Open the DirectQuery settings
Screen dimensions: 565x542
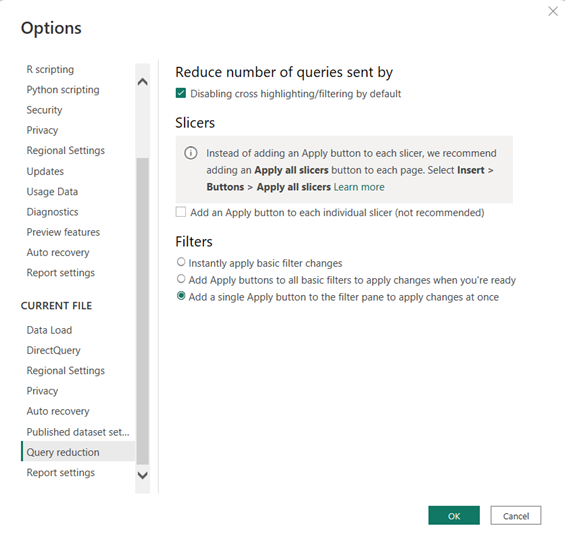53,350
